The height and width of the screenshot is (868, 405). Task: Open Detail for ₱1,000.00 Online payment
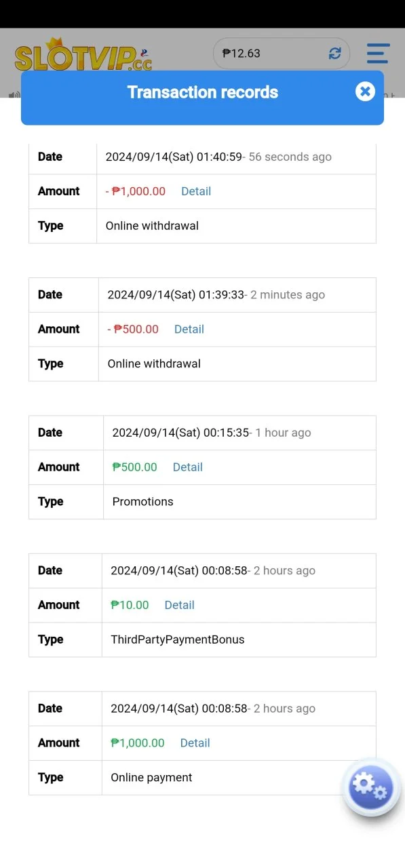coord(195,743)
